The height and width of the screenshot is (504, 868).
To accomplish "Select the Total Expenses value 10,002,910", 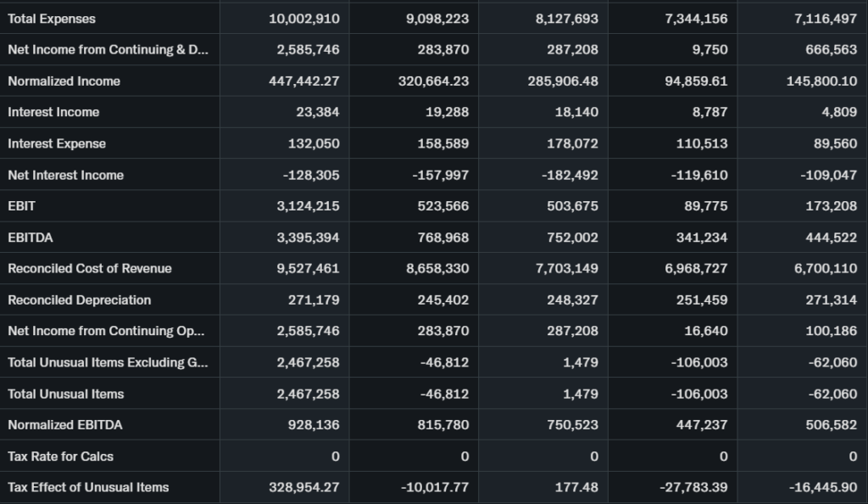I will [x=304, y=19].
